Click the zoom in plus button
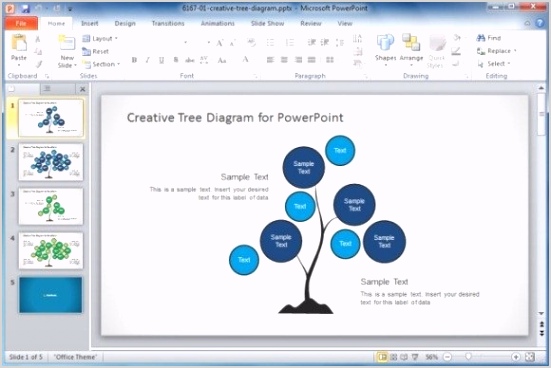 pos(516,357)
